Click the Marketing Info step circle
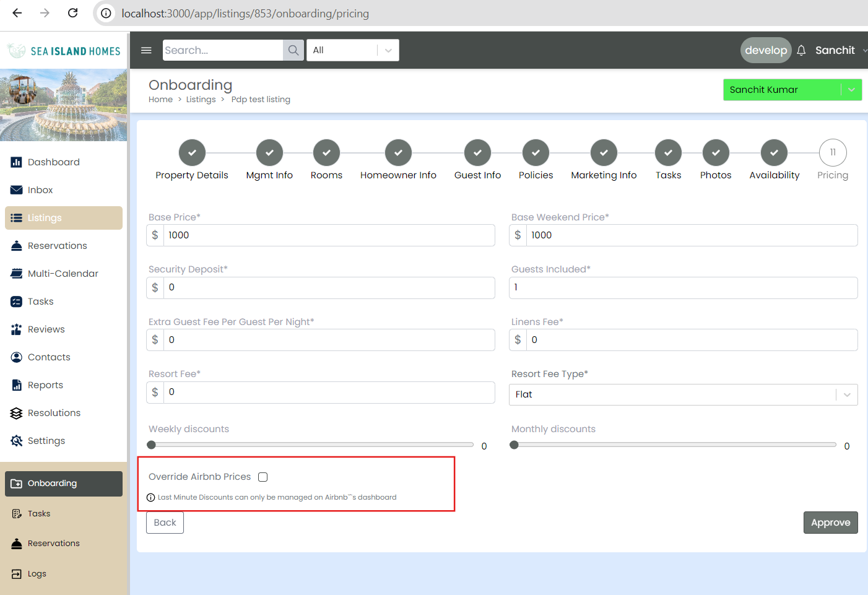 tap(604, 152)
